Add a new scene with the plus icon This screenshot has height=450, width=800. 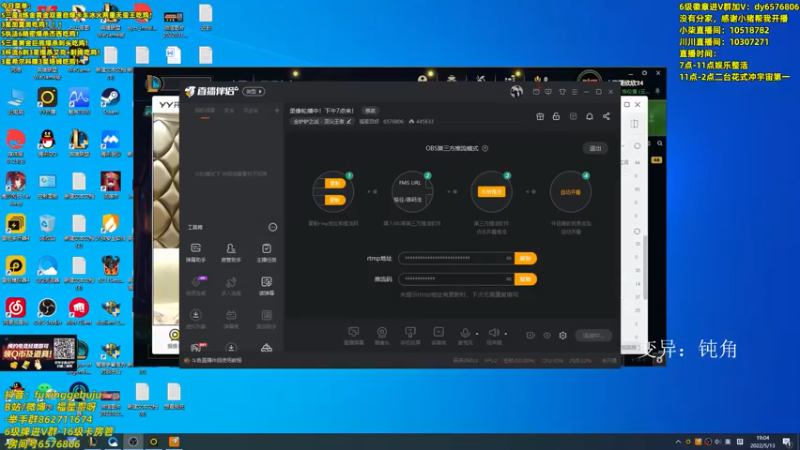pyautogui.click(x=277, y=111)
